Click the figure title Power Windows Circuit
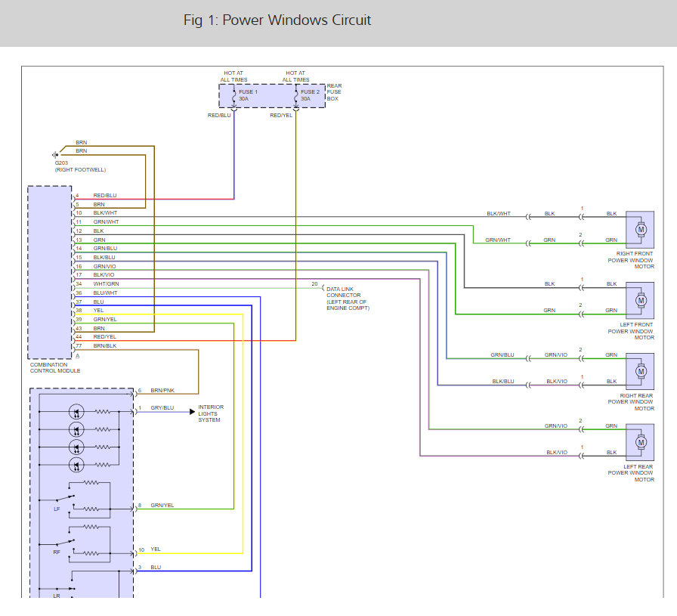The height and width of the screenshot is (616, 677). (277, 20)
